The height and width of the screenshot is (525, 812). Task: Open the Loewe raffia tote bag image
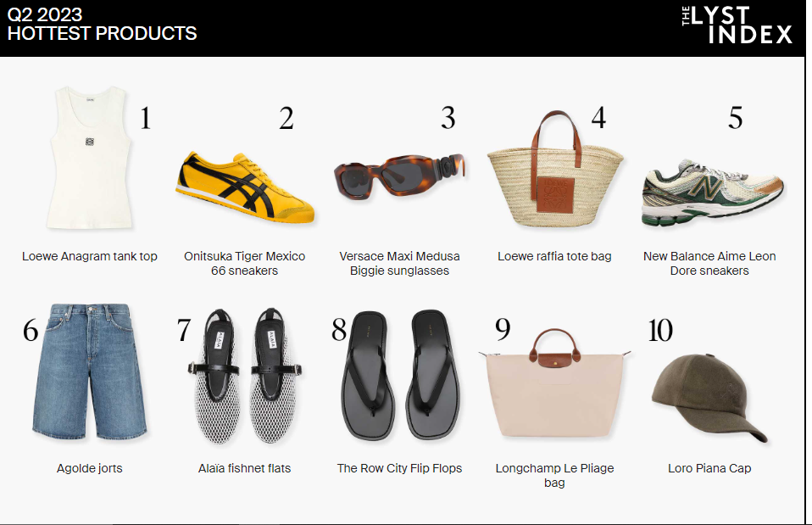click(x=555, y=169)
